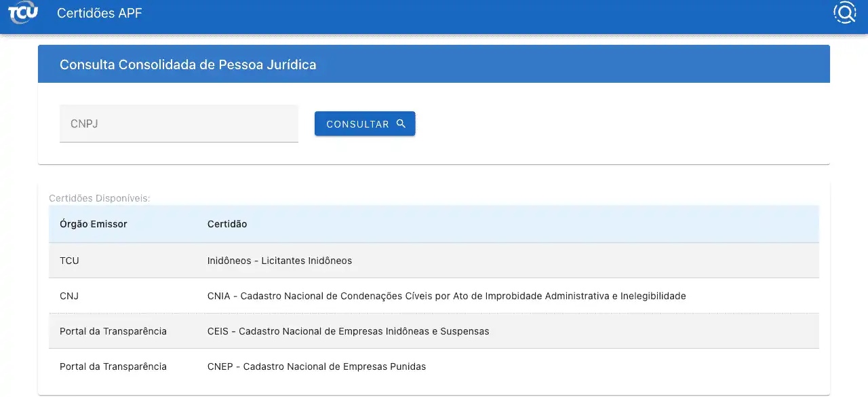Select the CNIA Cadastro Nacional de Condenações entry
This screenshot has height=397, width=868.
pos(446,296)
